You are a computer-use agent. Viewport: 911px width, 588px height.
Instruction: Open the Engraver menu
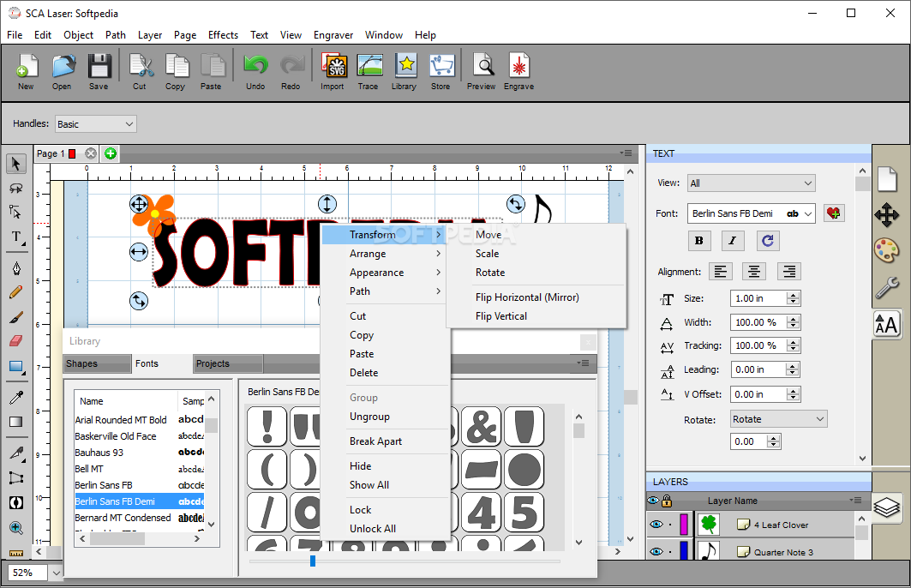coord(333,35)
